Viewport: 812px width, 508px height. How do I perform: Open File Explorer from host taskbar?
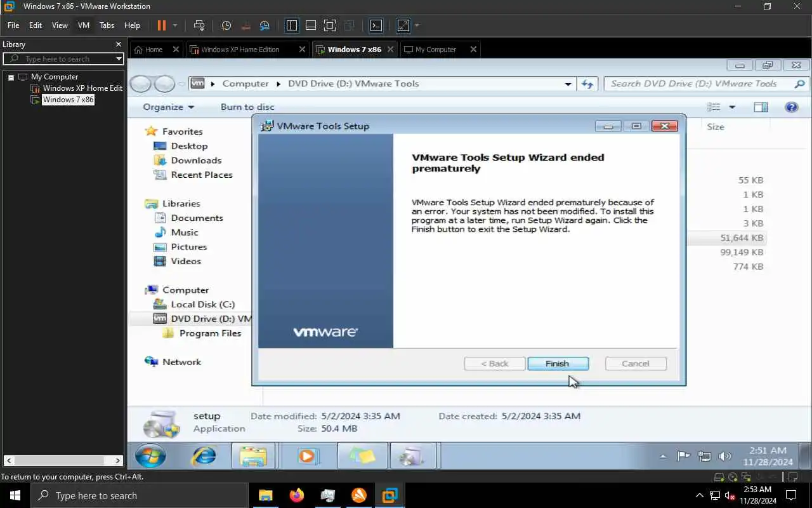[x=265, y=495]
